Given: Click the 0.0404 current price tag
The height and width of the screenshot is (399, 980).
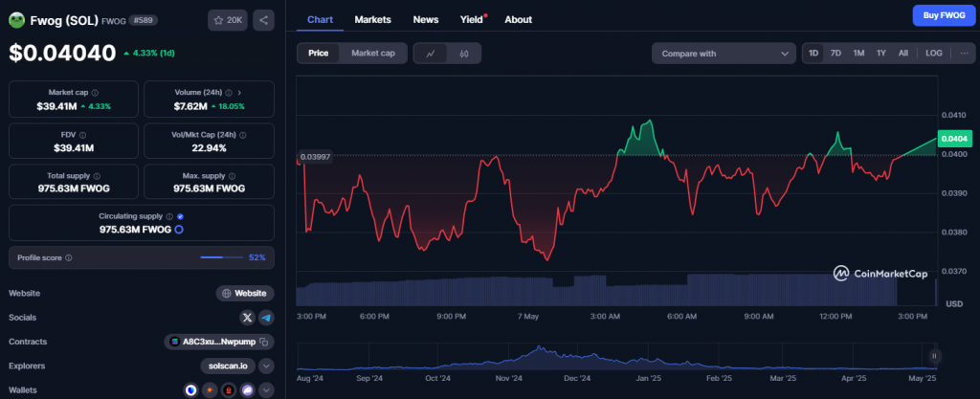Looking at the screenshot, I should coord(954,138).
